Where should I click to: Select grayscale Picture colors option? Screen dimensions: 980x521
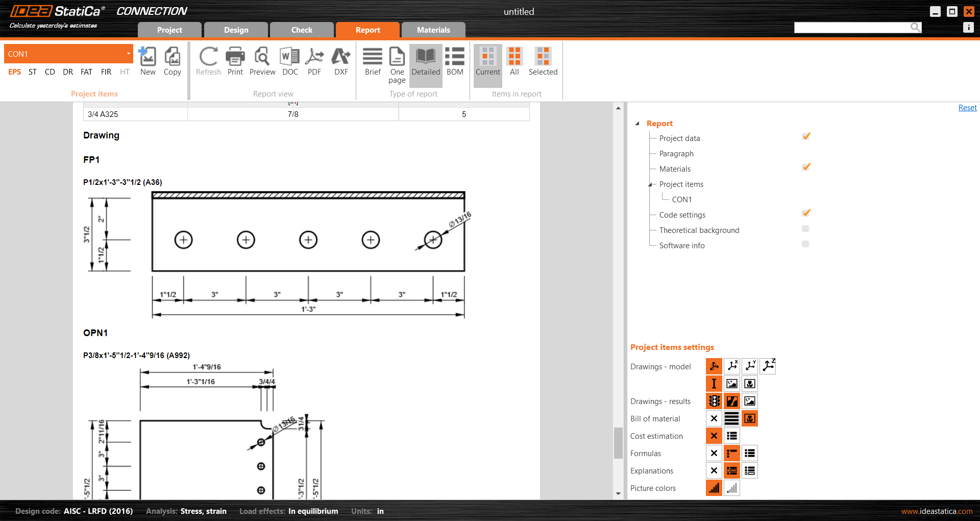[731, 488]
